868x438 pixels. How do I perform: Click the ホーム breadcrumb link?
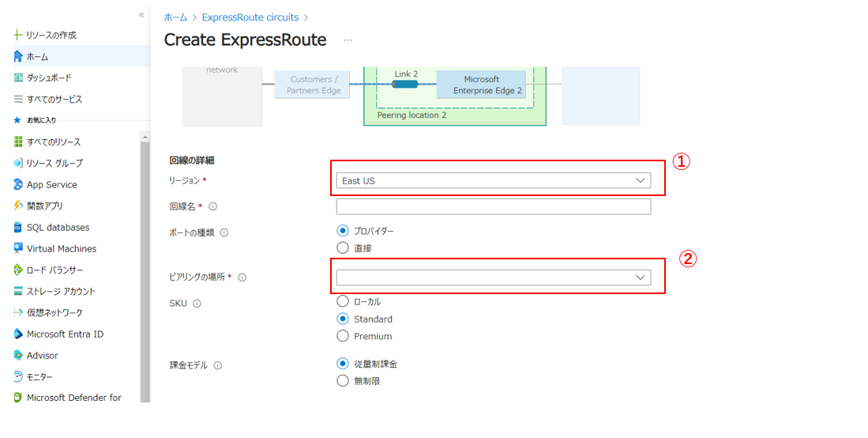tap(175, 17)
